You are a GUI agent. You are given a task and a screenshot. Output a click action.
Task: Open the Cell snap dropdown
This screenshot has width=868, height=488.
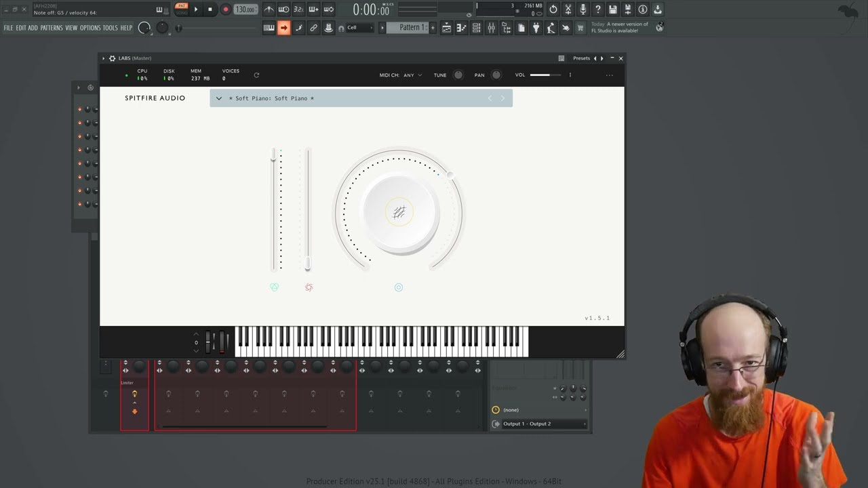tap(359, 28)
